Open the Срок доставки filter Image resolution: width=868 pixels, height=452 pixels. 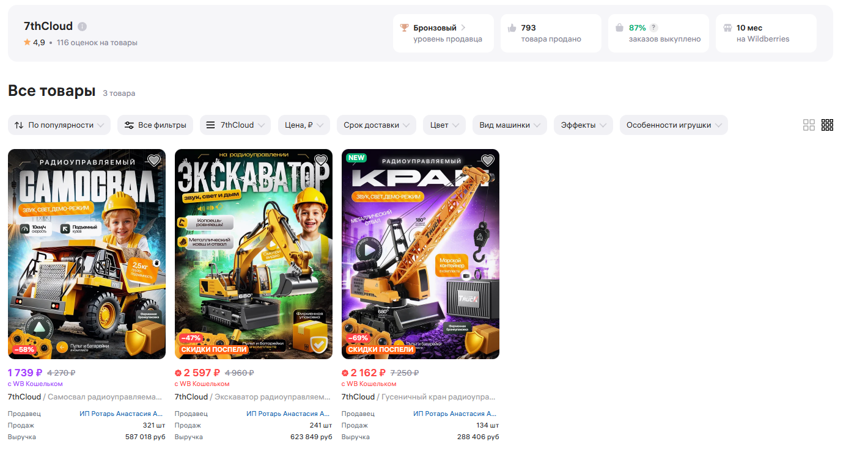pyautogui.click(x=376, y=125)
